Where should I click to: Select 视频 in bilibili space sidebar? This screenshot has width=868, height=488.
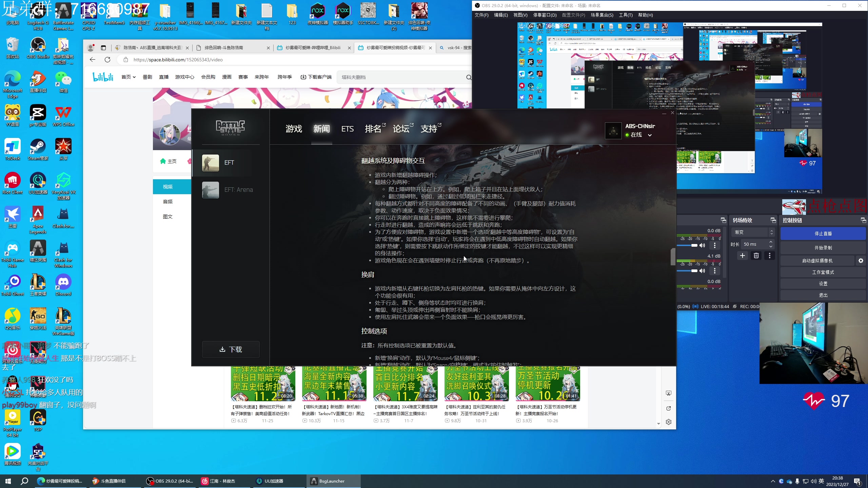172,187
